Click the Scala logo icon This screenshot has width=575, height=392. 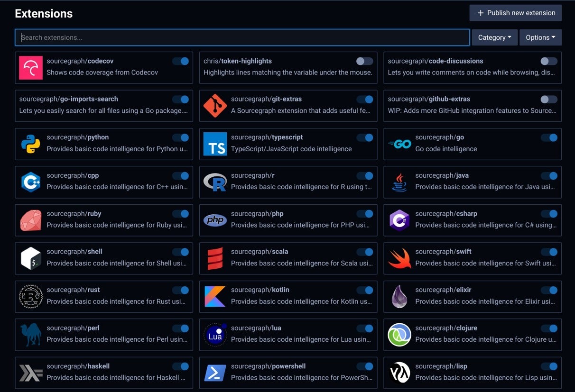(215, 258)
